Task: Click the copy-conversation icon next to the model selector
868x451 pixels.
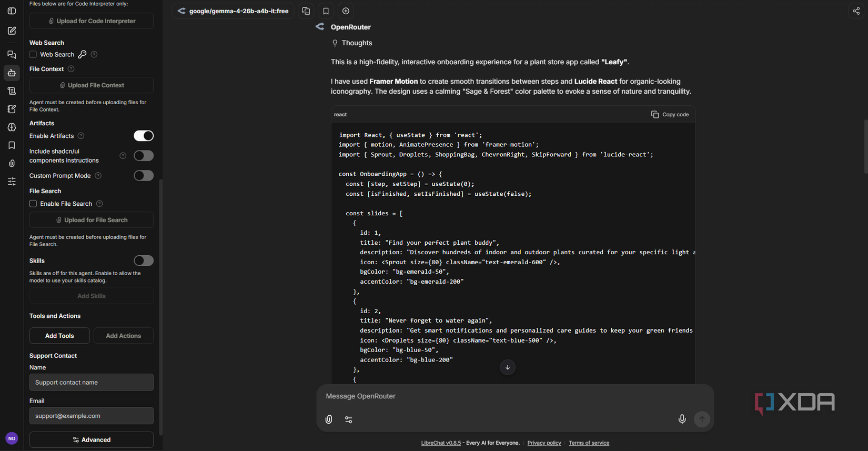Action: point(306,11)
